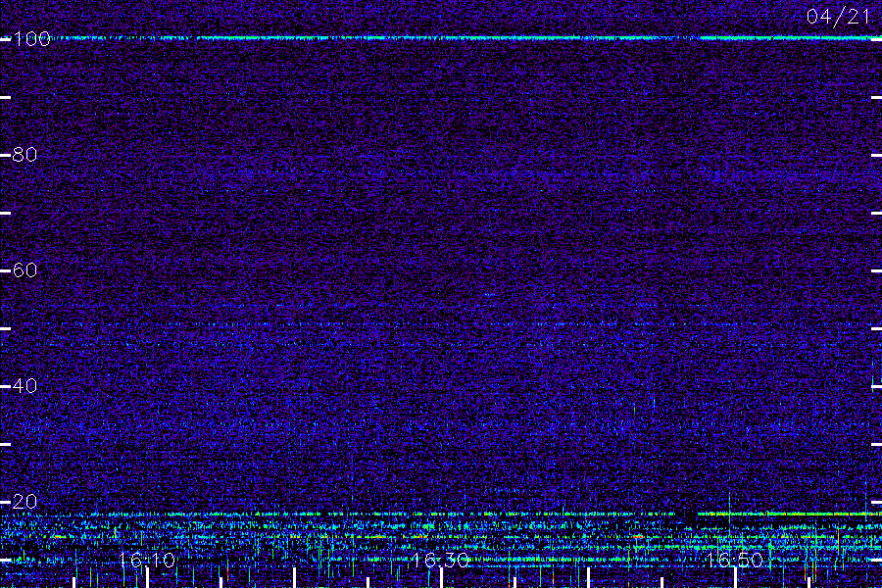
Task: Select the 60 frequency axis label
Action: pos(24,270)
